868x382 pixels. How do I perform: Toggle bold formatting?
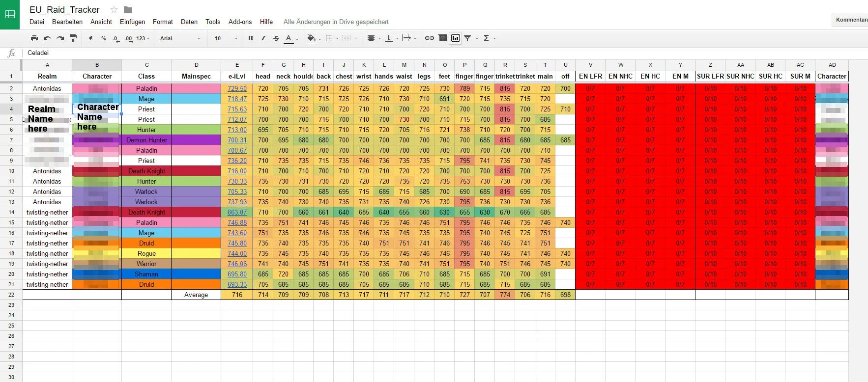click(x=251, y=38)
